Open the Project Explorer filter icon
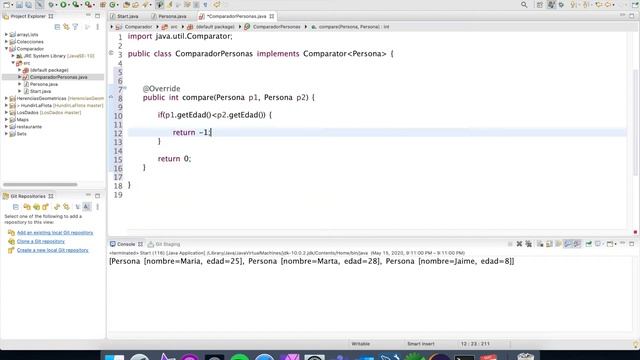Screen dimensions: 640x360 [x=75, y=27]
